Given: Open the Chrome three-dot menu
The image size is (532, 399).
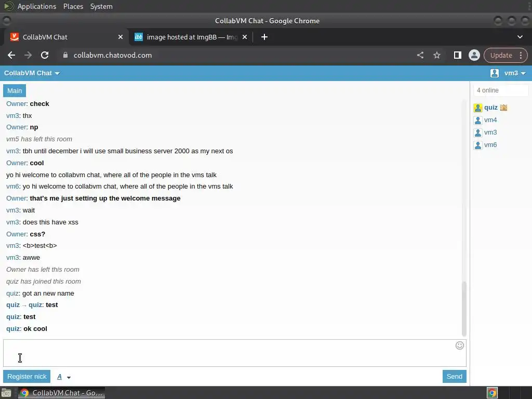Looking at the screenshot, I should pos(521,55).
